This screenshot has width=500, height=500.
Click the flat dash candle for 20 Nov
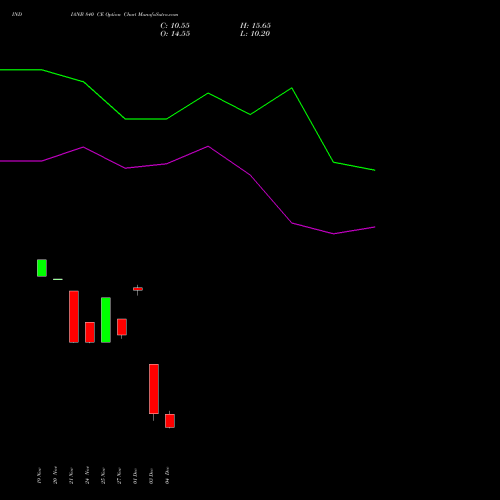tap(58, 279)
